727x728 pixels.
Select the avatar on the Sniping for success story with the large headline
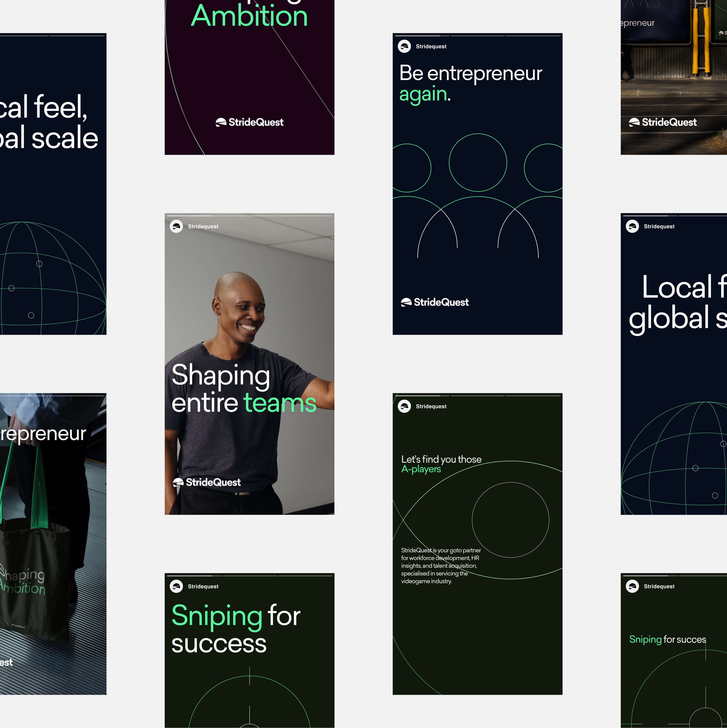coord(176,586)
